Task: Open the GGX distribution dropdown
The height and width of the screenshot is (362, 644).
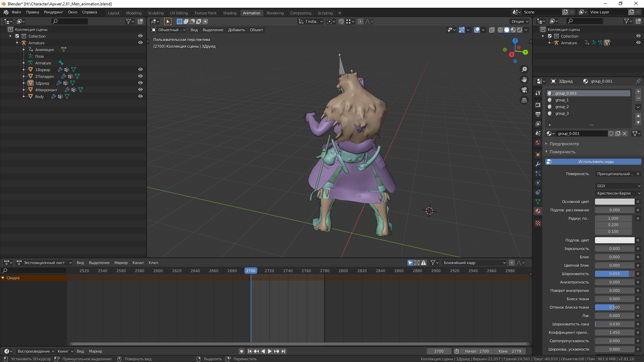Action: point(618,186)
